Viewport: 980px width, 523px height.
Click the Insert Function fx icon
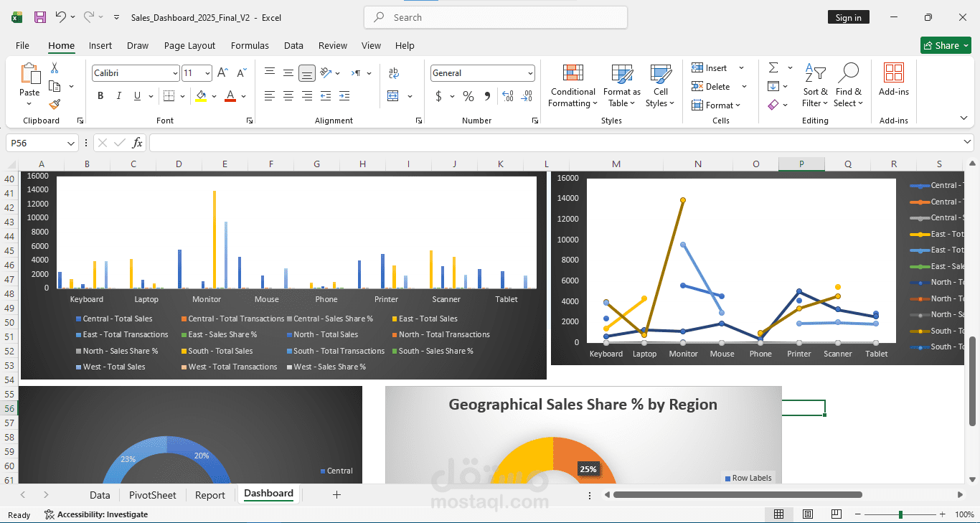[137, 143]
